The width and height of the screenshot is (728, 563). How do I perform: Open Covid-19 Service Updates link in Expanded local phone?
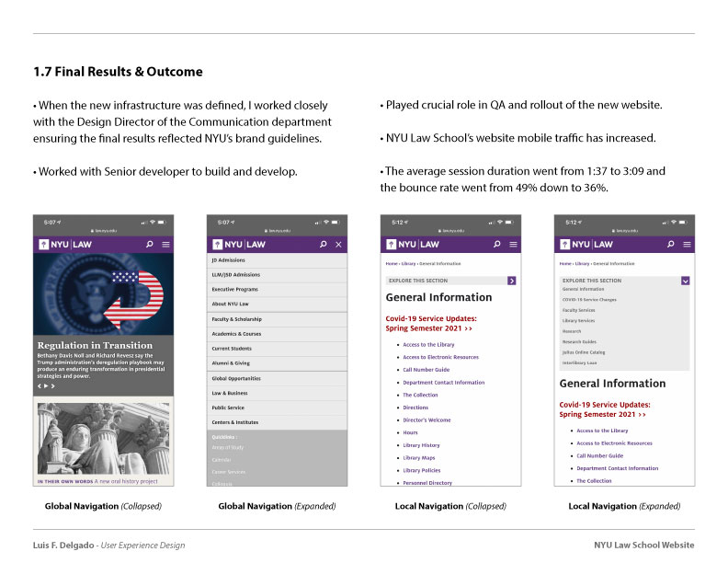(x=605, y=409)
